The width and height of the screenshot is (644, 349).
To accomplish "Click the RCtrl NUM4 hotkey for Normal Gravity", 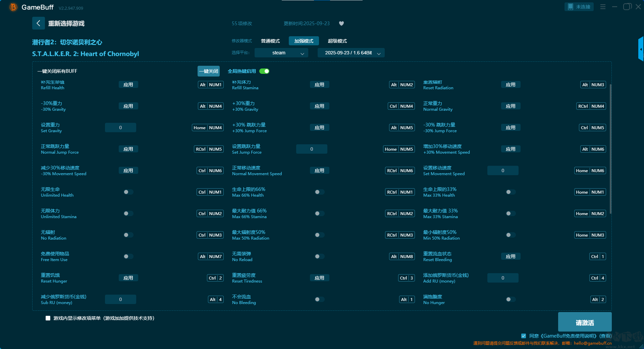I will [591, 106].
